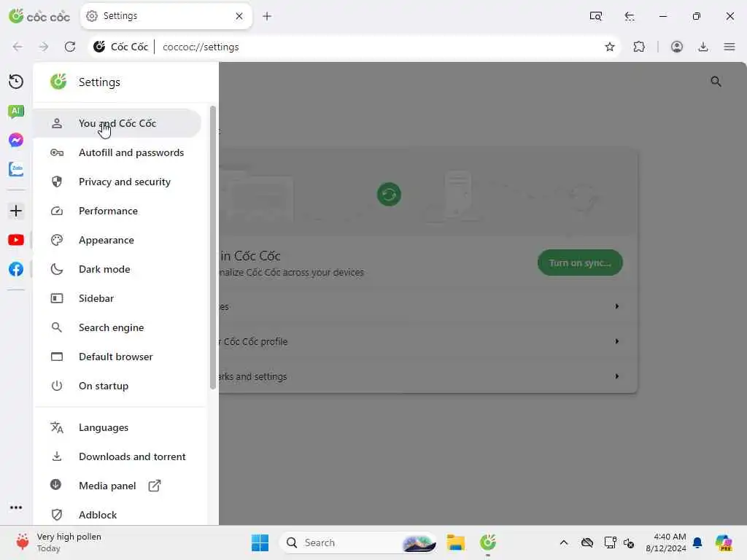Open Downloads and torrent settings
The height and width of the screenshot is (560, 747).
(117, 456)
